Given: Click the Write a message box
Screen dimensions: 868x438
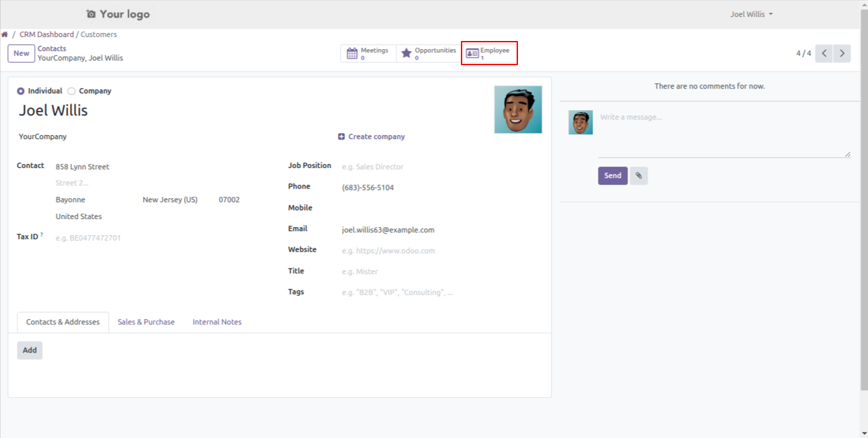Looking at the screenshot, I should [724, 134].
